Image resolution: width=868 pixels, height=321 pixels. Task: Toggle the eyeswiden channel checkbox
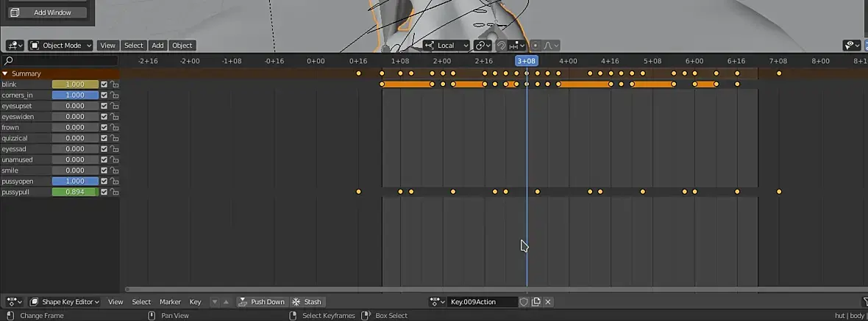[104, 117]
